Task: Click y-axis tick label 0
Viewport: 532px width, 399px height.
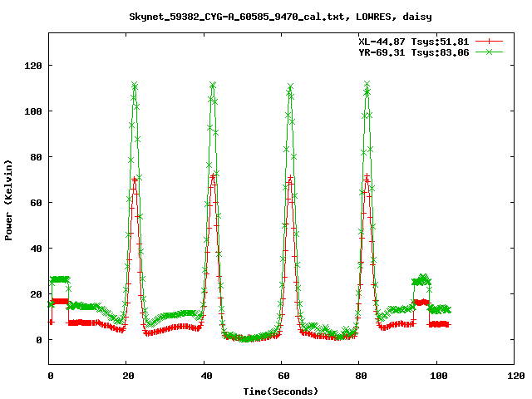Action: click(39, 340)
